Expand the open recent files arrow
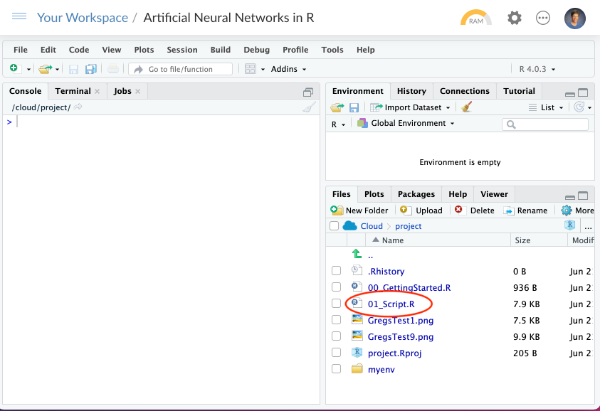 point(57,70)
